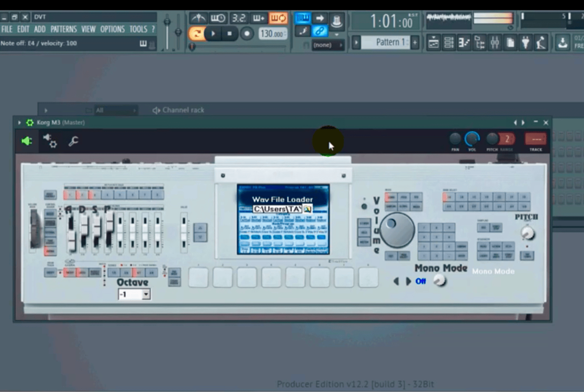This screenshot has width=584, height=392.
Task: Open the piano roll icon
Action: [464, 42]
